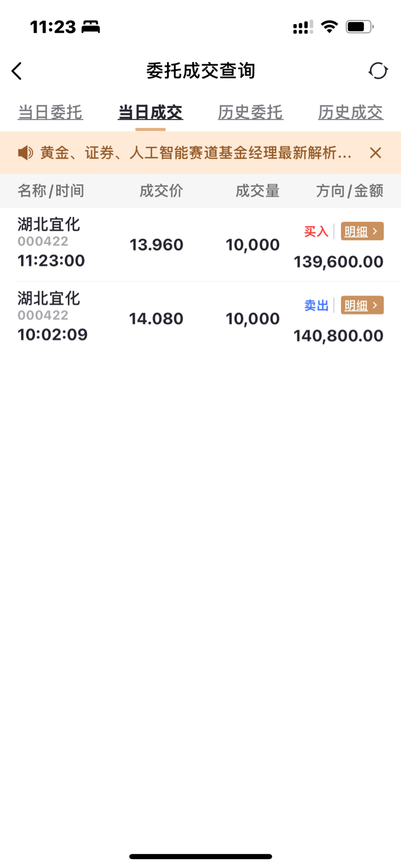Read the fund manager announcement text

tap(196, 153)
